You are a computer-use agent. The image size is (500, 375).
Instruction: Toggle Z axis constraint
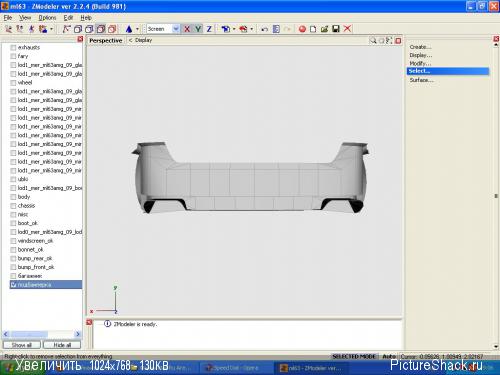coord(209,29)
